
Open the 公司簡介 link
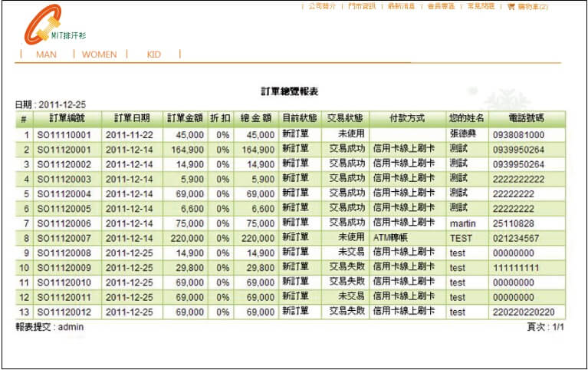322,6
